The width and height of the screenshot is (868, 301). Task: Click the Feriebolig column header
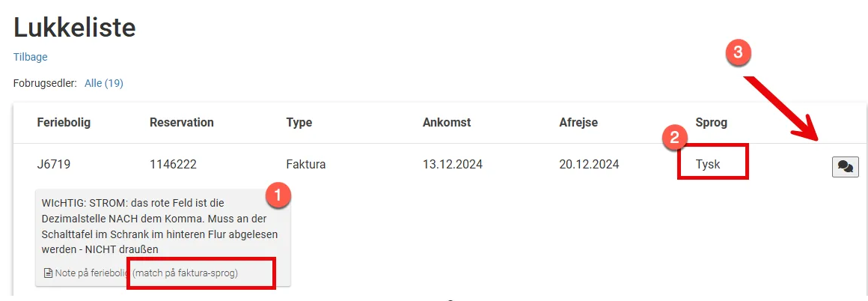pos(64,123)
